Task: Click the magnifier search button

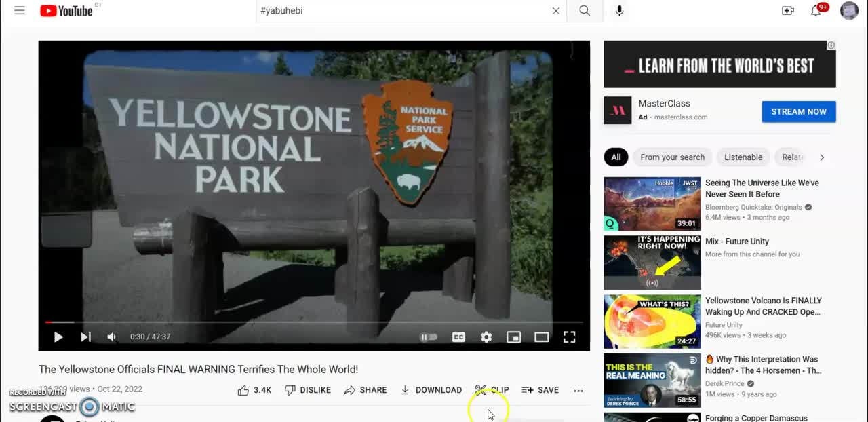Action: (585, 11)
